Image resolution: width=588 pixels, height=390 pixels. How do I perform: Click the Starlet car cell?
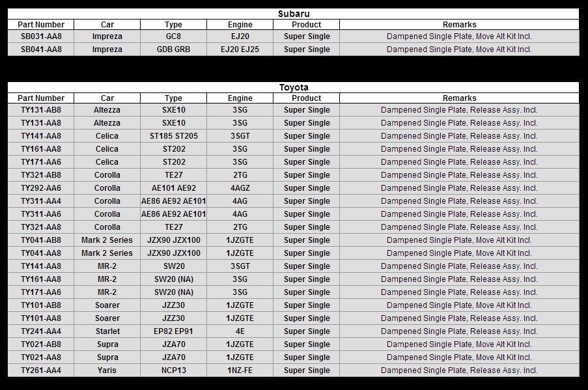tap(107, 331)
